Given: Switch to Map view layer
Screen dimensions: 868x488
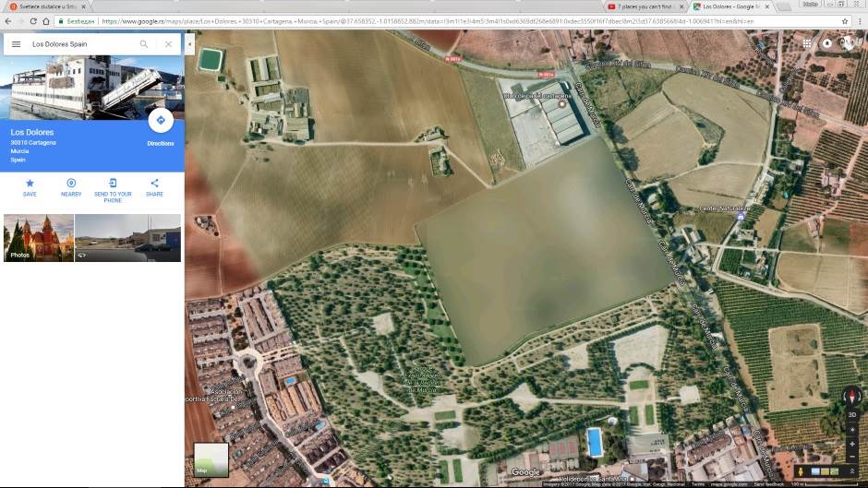Looking at the screenshot, I should point(211,459).
